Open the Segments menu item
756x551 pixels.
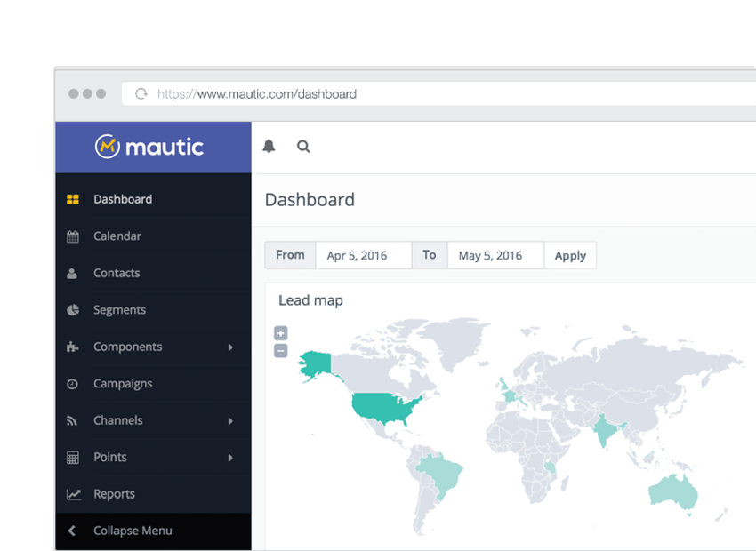tap(119, 310)
